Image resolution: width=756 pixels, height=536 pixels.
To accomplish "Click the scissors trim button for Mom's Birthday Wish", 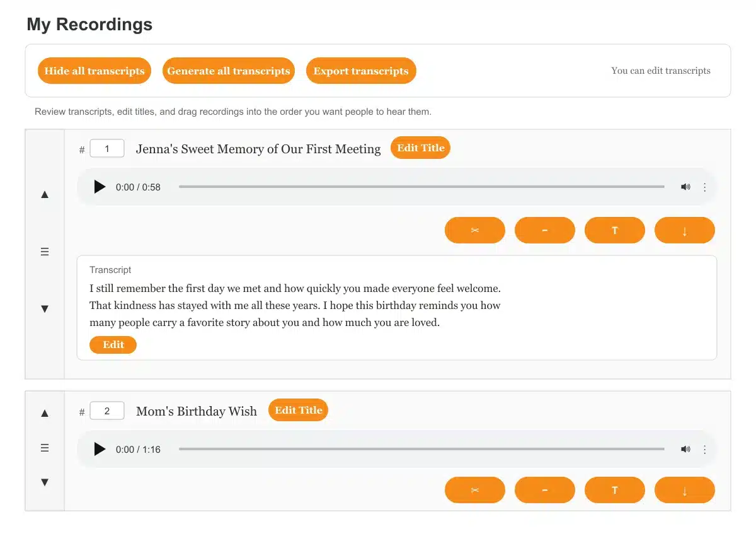I will (x=475, y=490).
